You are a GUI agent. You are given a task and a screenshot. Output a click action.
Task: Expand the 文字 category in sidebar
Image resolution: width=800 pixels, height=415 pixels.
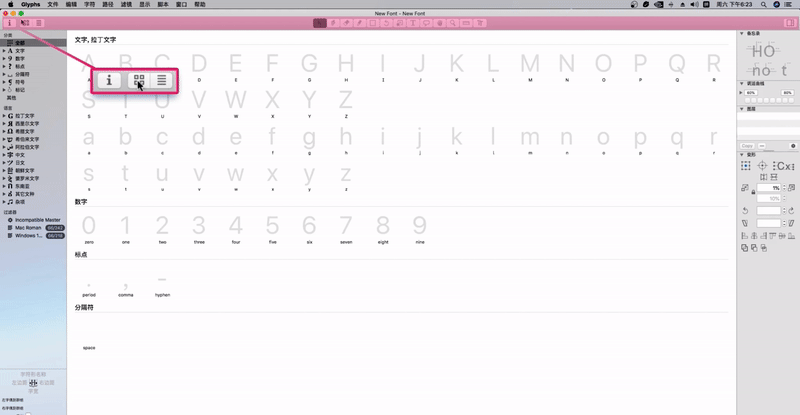click(7, 51)
